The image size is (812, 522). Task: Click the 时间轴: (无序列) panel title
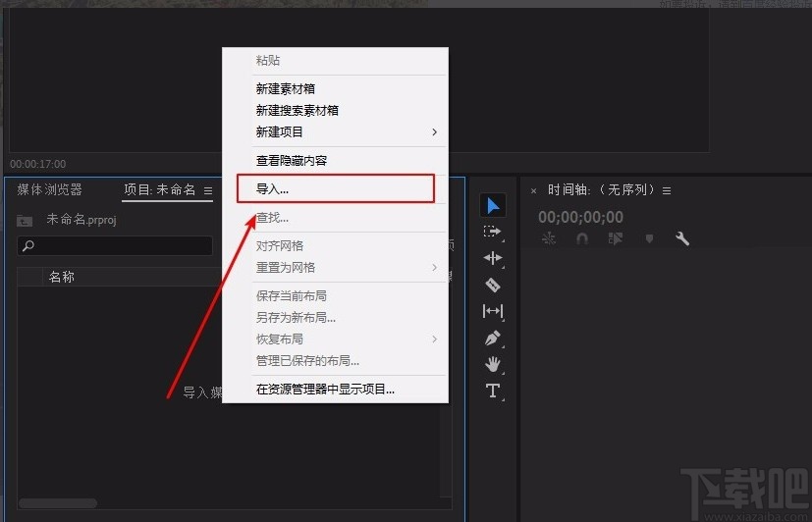[602, 190]
